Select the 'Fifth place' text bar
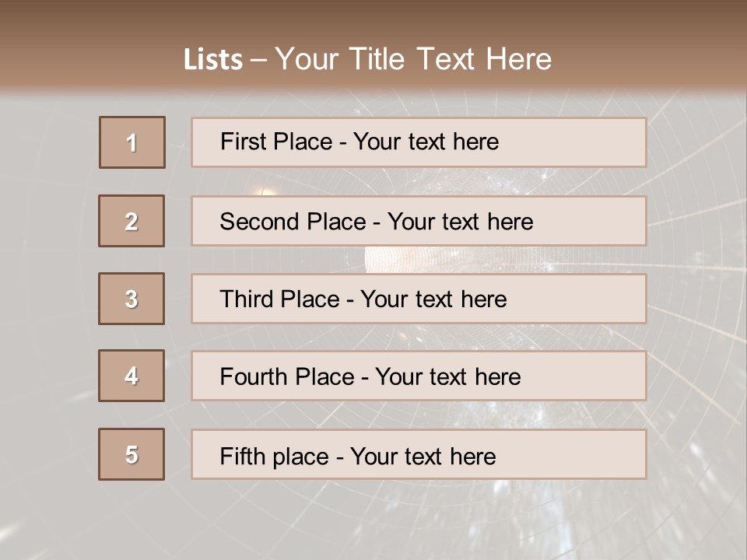 pyautogui.click(x=419, y=454)
